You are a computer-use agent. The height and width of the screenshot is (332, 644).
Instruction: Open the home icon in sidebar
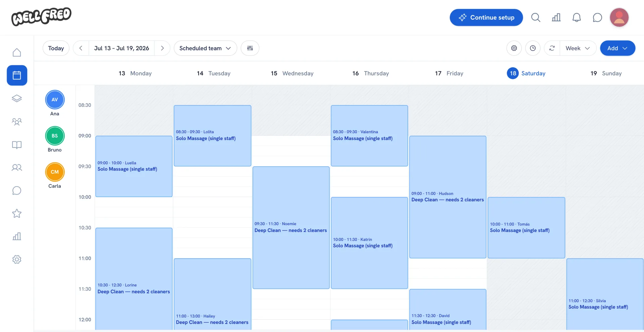(x=17, y=53)
